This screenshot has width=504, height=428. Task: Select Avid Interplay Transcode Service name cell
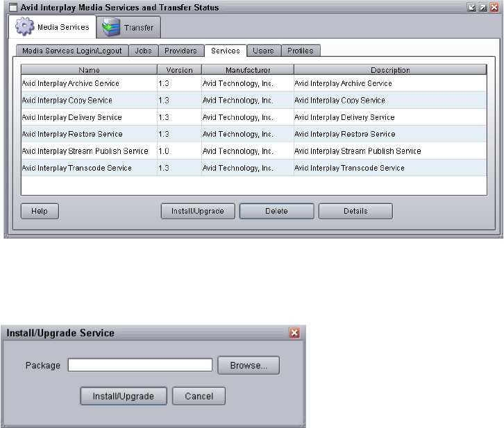click(x=89, y=168)
